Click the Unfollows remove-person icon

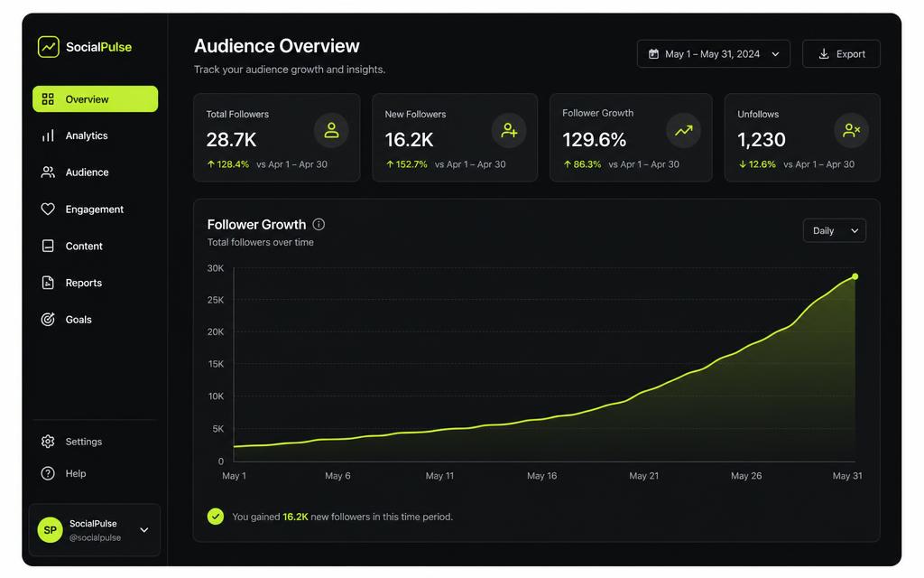(x=852, y=130)
